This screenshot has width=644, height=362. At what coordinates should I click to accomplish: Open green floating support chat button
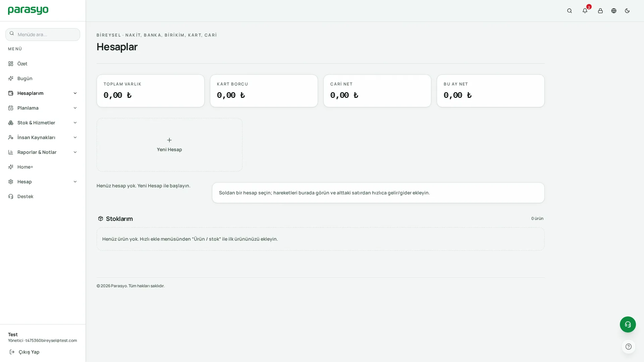(x=628, y=324)
